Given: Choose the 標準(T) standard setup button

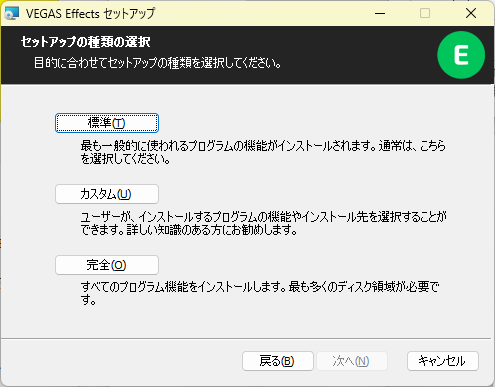Looking at the screenshot, I should [107, 123].
